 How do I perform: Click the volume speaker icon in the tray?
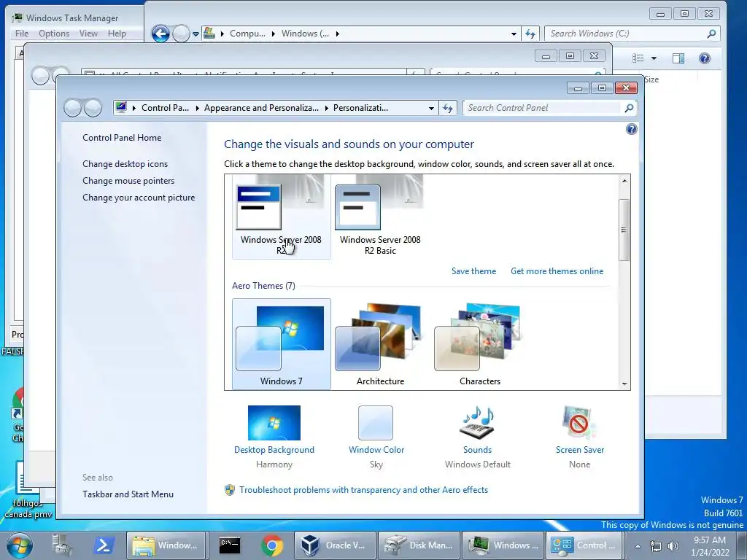[673, 547]
